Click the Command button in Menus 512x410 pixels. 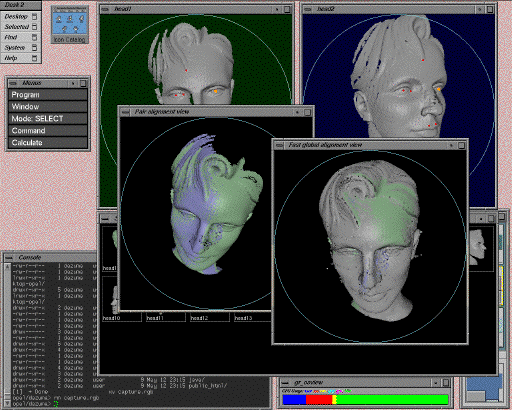tap(48, 131)
